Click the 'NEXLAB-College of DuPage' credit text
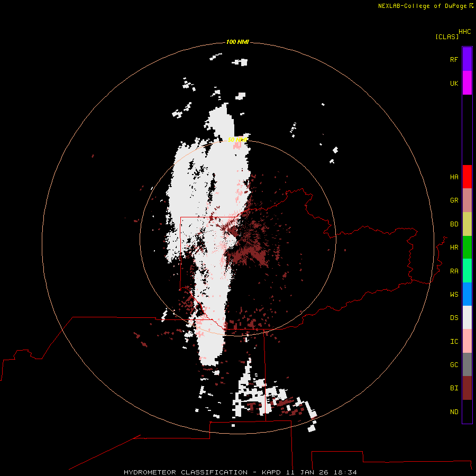 tap(422, 6)
